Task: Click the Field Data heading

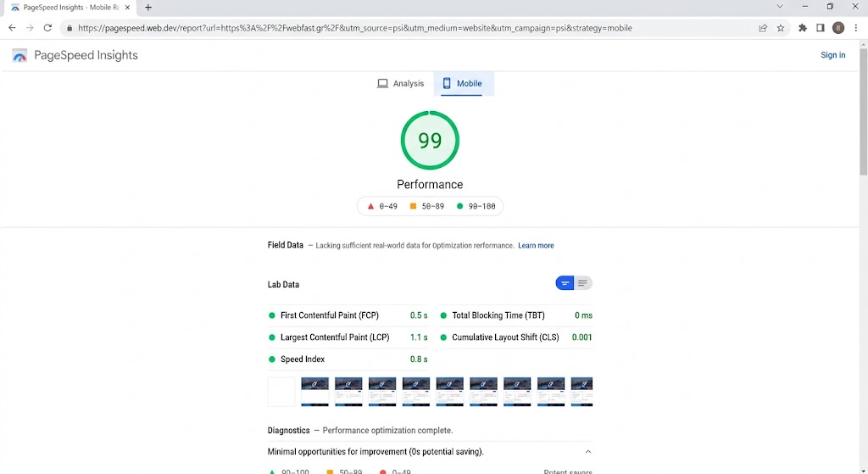Action: pos(285,245)
